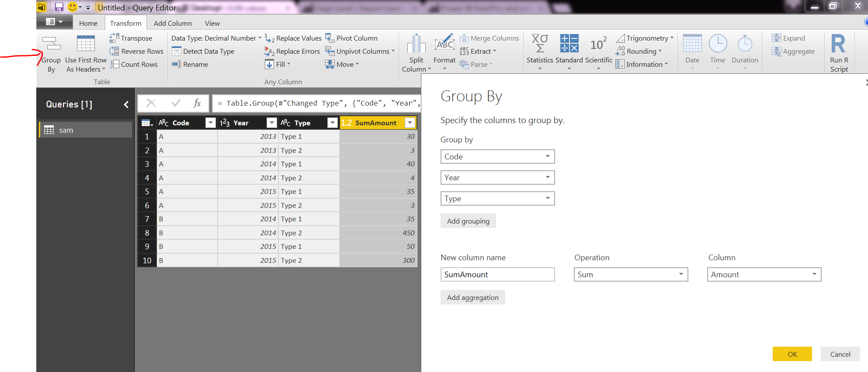Launch Run R Script
The width and height of the screenshot is (868, 372).
(x=839, y=53)
